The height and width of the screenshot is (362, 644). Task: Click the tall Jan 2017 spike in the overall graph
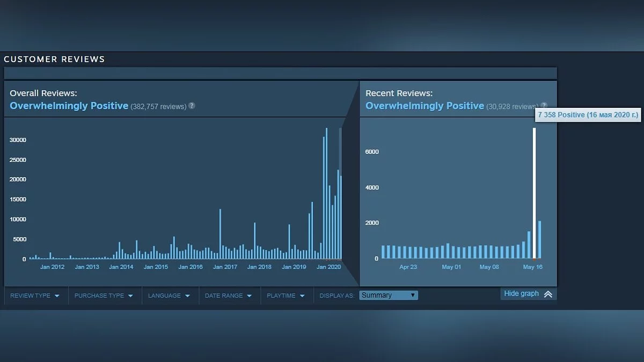tap(220, 234)
